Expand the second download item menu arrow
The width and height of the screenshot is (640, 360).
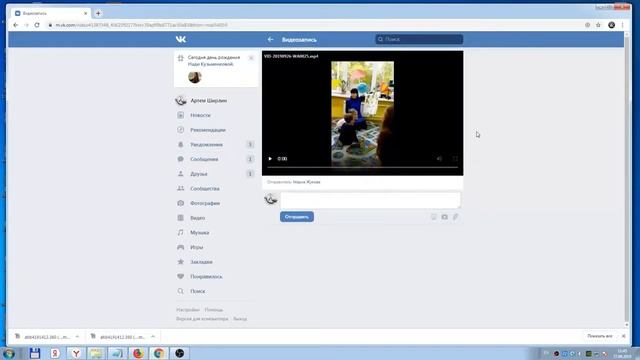(x=153, y=337)
